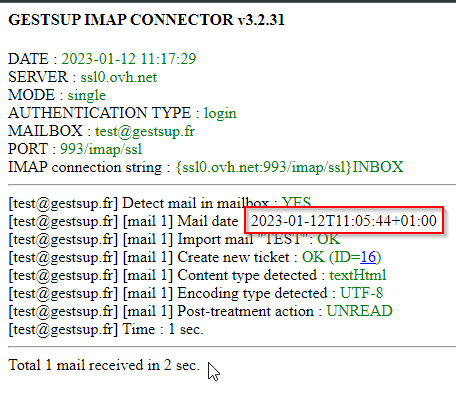Click encoding value UTF-8
The image size is (456, 407).
tap(361, 293)
